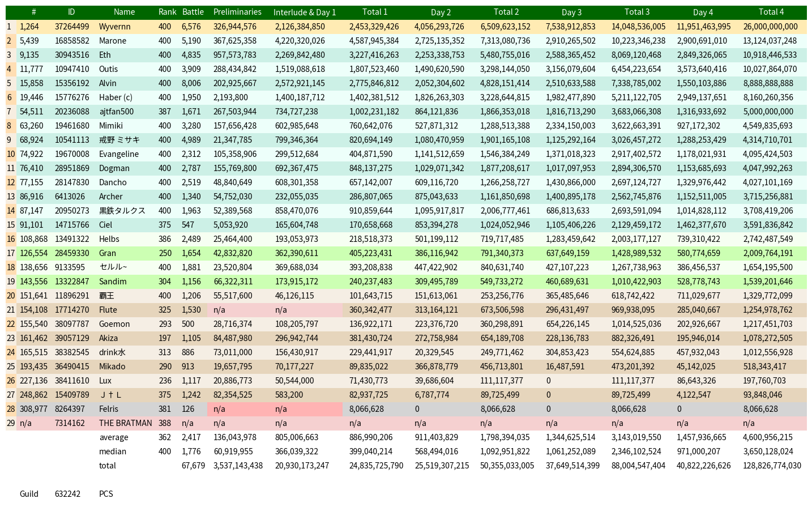
Task: Click the name cell '黒鉄タルクス'
Action: pyautogui.click(x=122, y=211)
